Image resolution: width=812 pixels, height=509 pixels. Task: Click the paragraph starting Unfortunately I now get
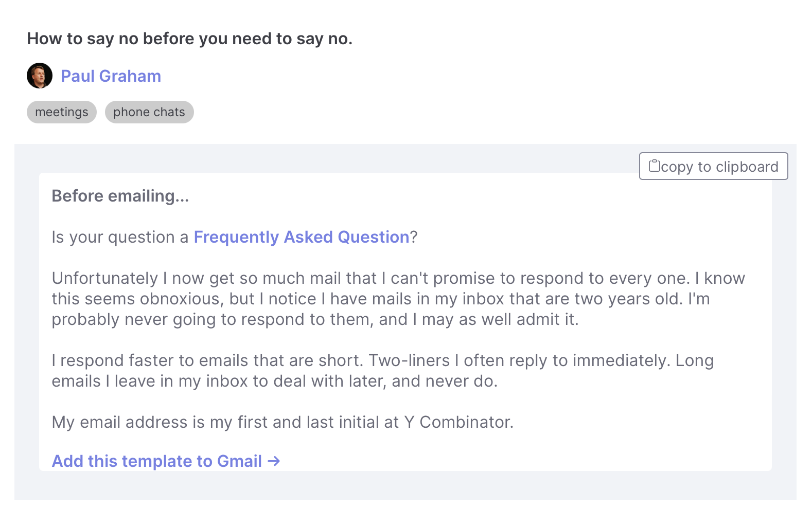click(398, 299)
